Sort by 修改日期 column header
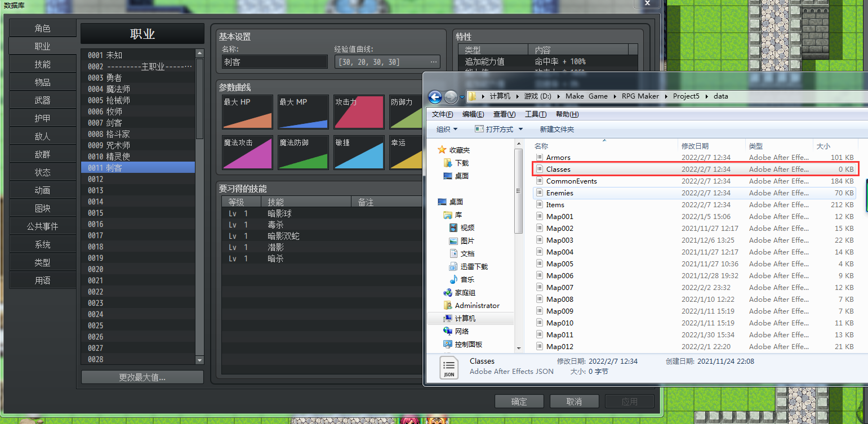 (x=711, y=146)
